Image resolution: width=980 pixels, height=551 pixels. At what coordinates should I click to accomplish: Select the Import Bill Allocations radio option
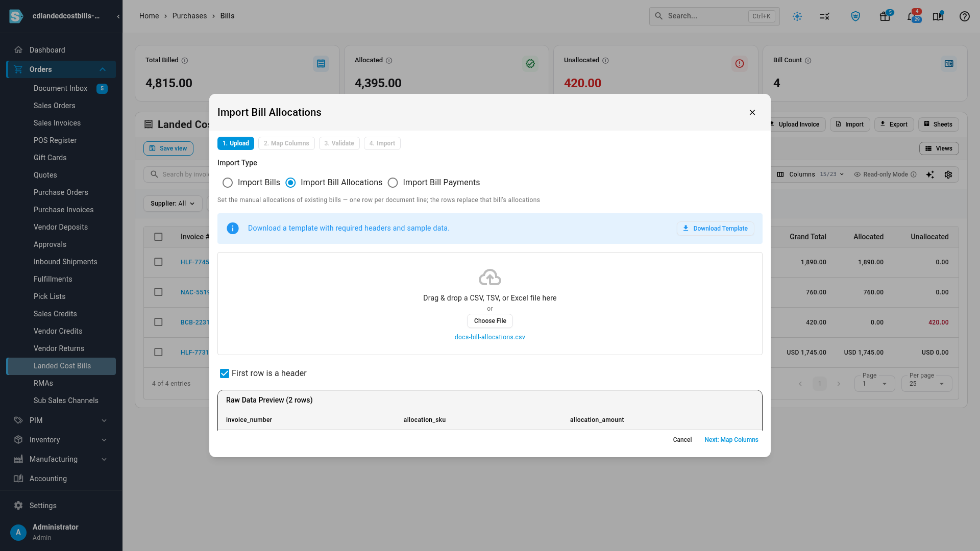pyautogui.click(x=290, y=183)
